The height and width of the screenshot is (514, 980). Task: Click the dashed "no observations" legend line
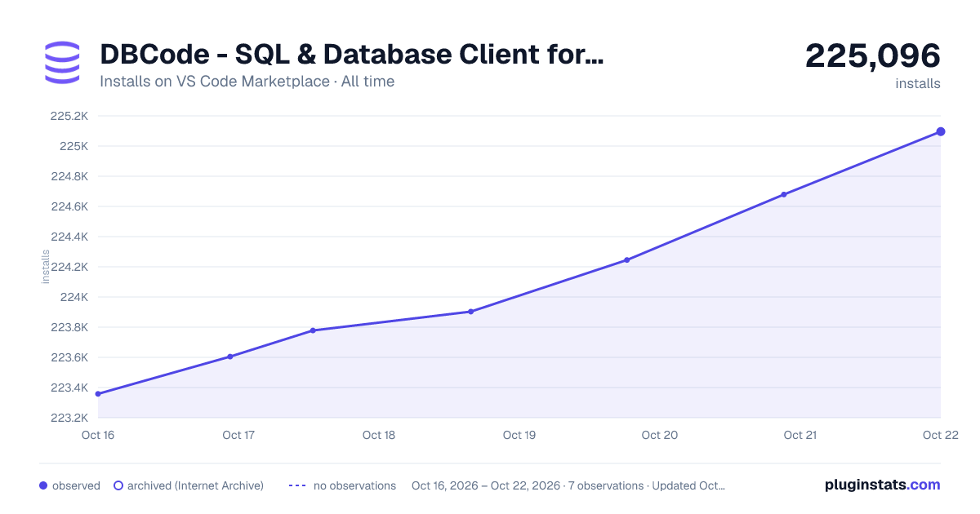point(297,485)
